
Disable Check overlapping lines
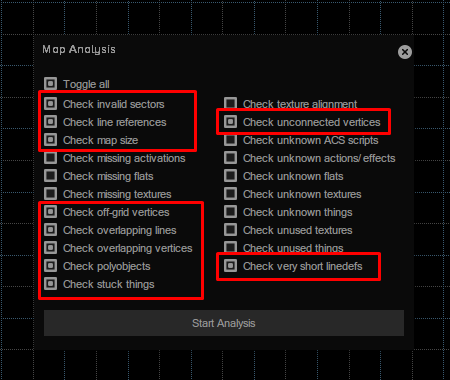[x=51, y=230]
